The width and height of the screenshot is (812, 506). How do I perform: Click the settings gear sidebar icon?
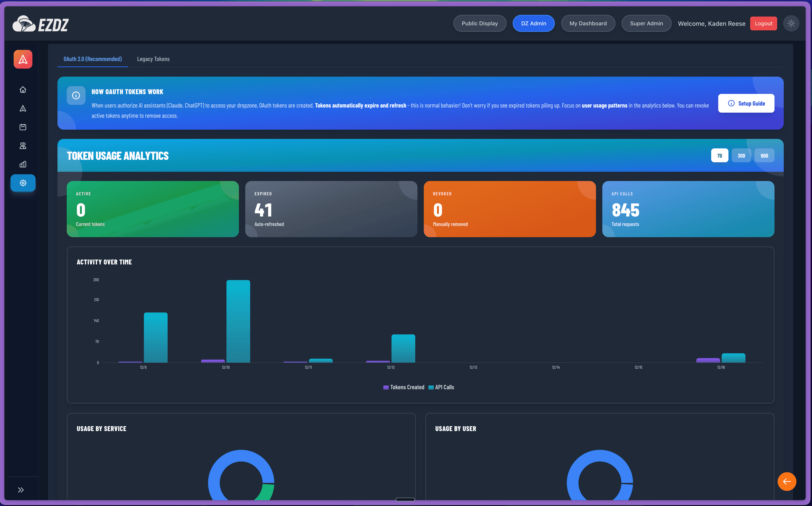23,183
